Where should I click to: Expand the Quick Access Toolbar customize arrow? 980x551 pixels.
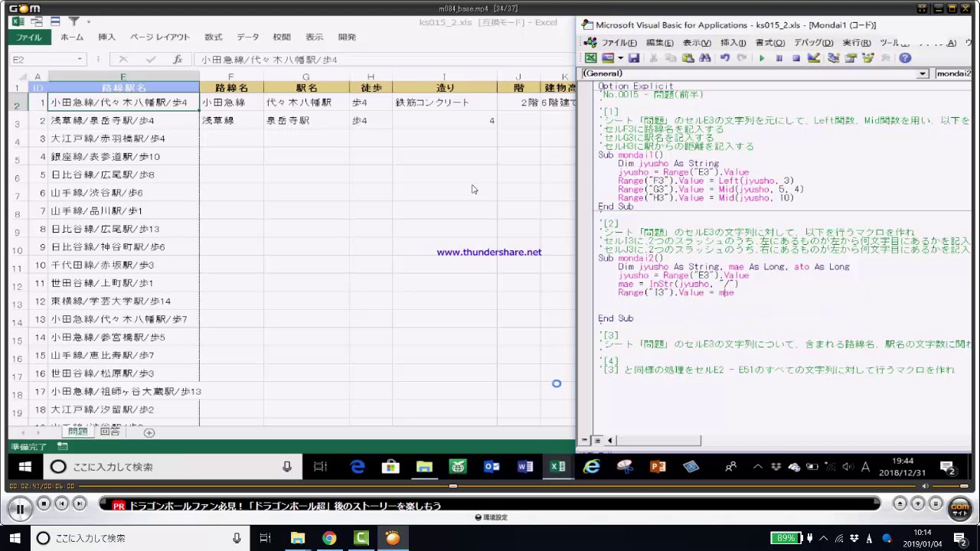click(x=89, y=22)
